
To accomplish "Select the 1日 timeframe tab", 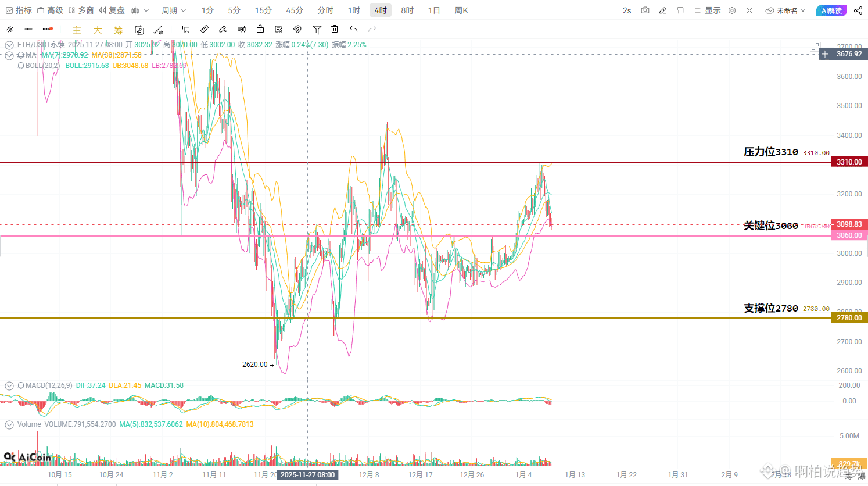I will 434,10.
